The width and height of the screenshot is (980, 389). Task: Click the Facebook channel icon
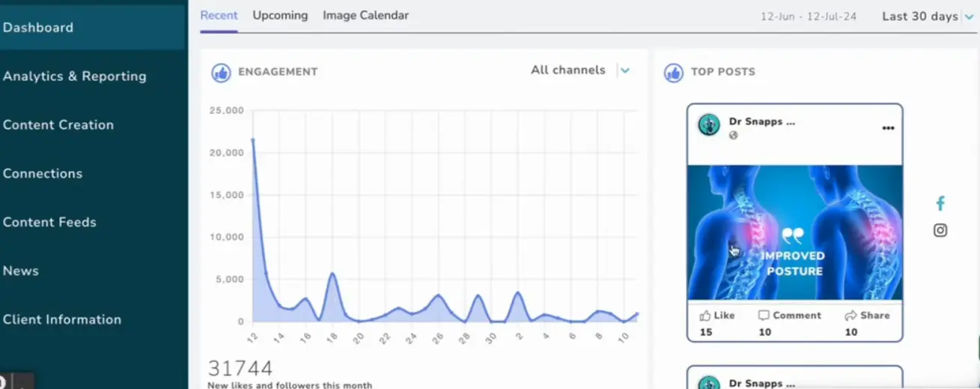[940, 203]
